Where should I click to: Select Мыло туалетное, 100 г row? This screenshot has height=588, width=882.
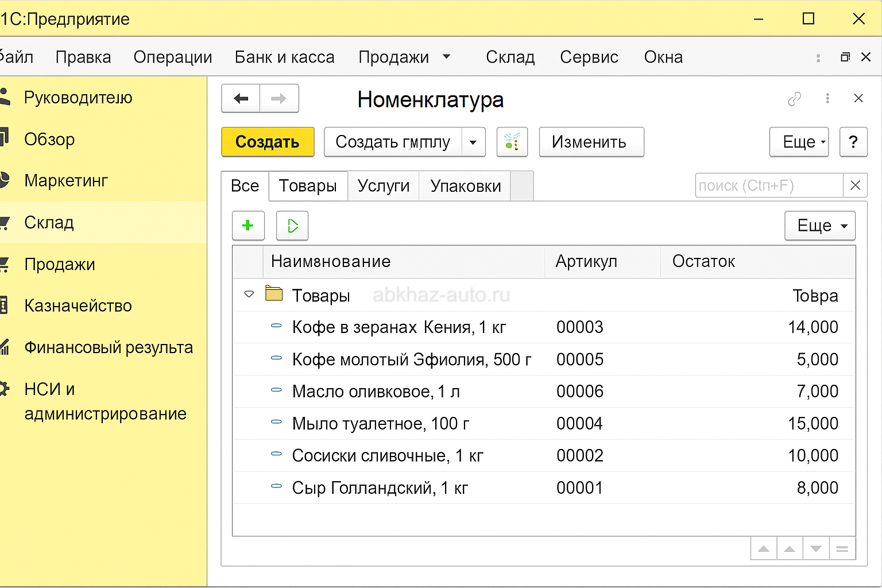point(544,424)
